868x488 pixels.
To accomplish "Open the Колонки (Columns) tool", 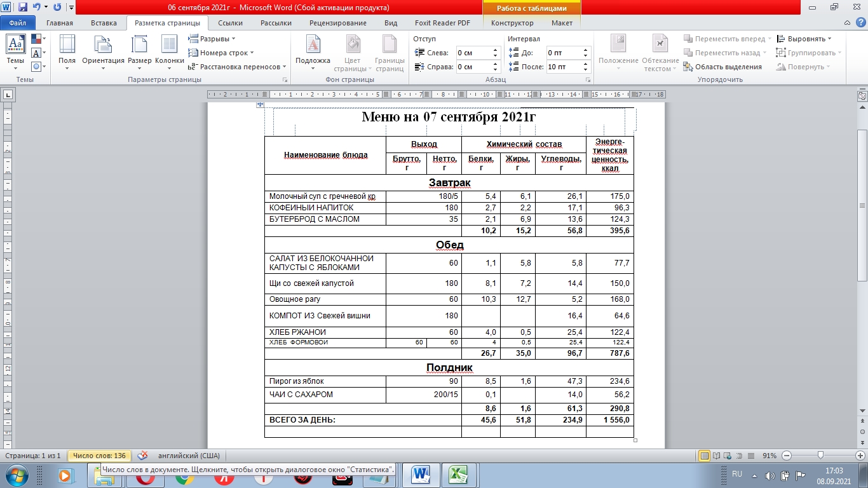I will (169, 51).
